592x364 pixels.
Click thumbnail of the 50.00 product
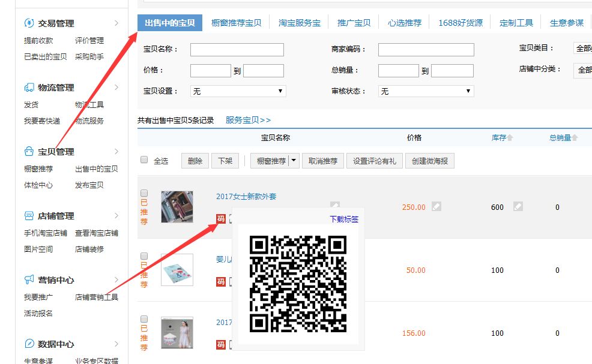click(x=177, y=270)
